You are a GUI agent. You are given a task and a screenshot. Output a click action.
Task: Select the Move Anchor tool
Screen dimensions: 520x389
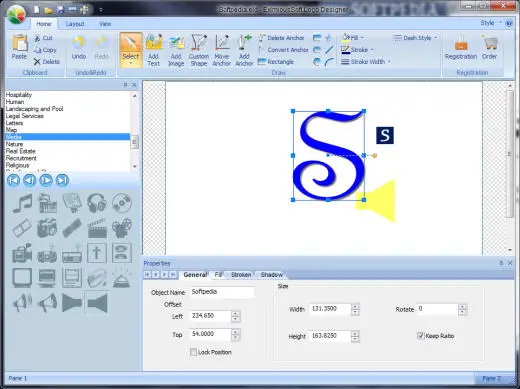[x=222, y=50]
